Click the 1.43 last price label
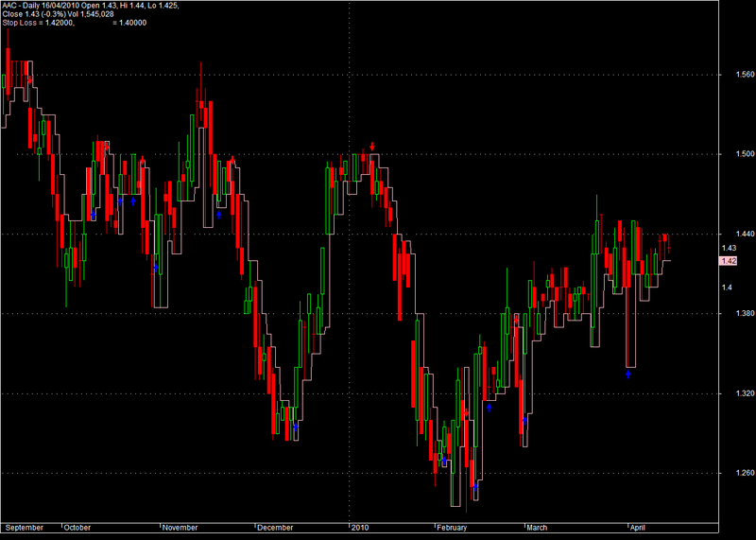Image resolution: width=756 pixels, height=540 pixels. (x=729, y=248)
